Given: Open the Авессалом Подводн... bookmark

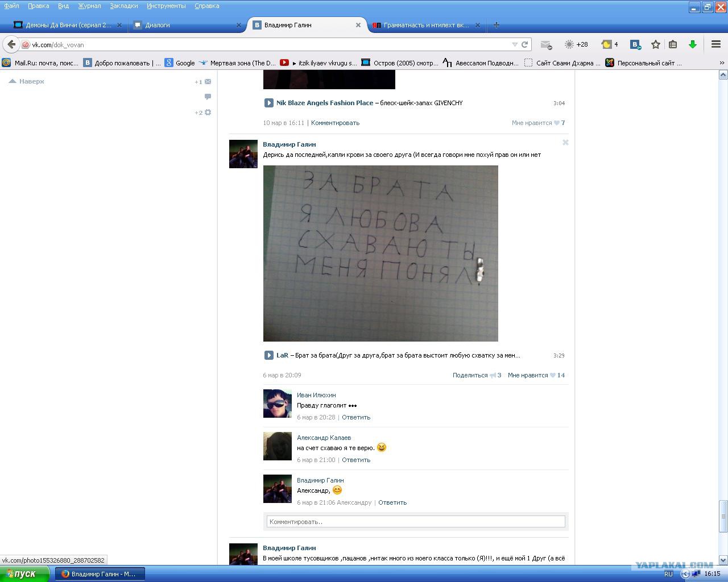Looking at the screenshot, I should pos(481,63).
